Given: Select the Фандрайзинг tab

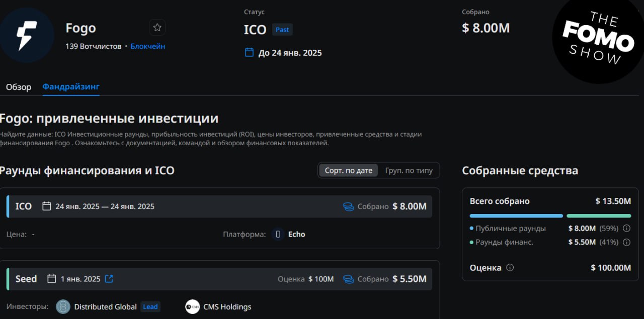Looking at the screenshot, I should click(x=71, y=87).
